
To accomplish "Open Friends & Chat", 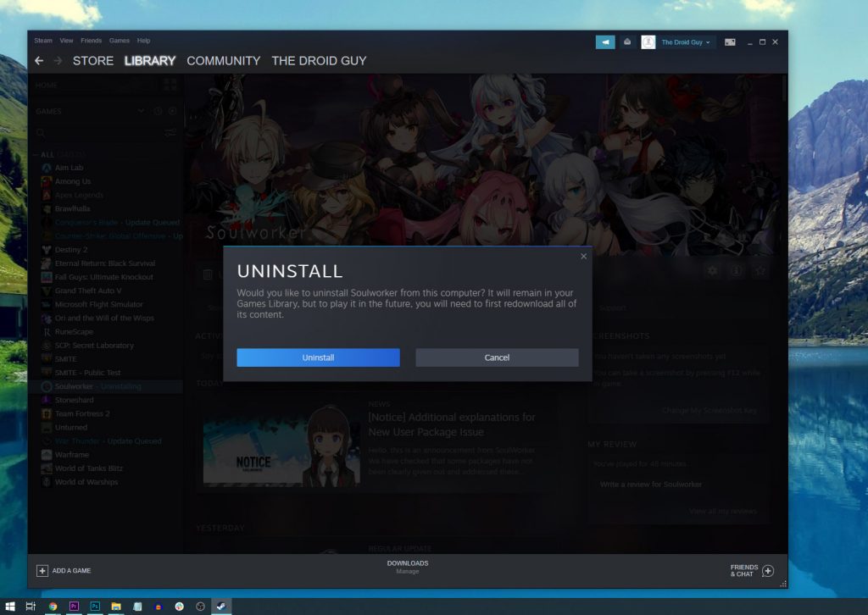I will [743, 571].
